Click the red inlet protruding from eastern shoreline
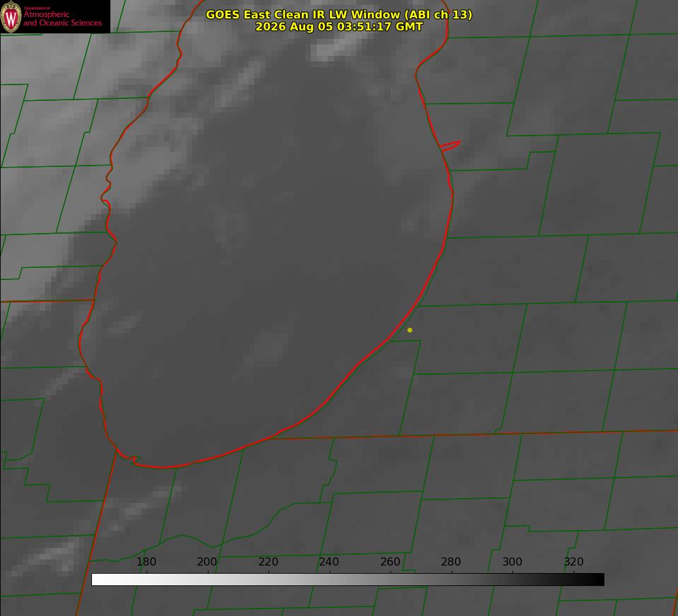The width and height of the screenshot is (678, 616). (450, 146)
